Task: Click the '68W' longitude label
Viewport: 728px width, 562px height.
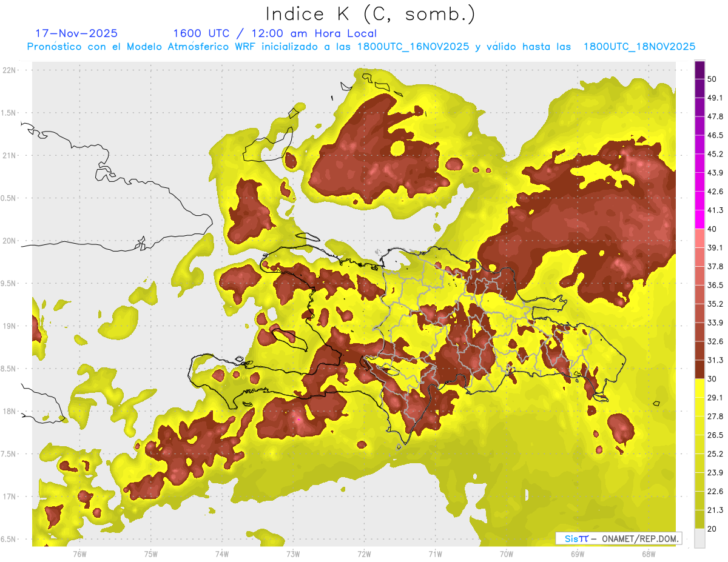Action: click(x=649, y=554)
